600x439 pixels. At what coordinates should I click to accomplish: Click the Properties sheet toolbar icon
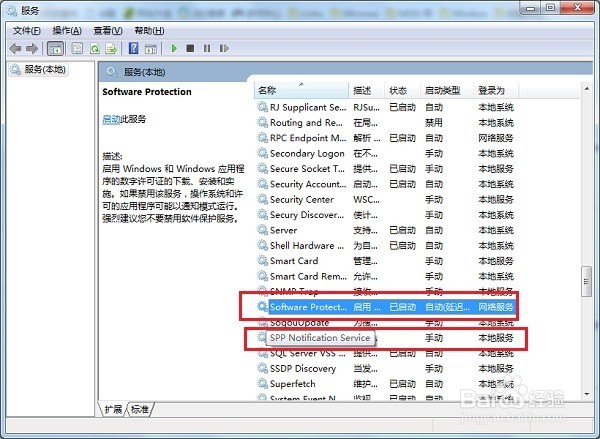click(77, 49)
